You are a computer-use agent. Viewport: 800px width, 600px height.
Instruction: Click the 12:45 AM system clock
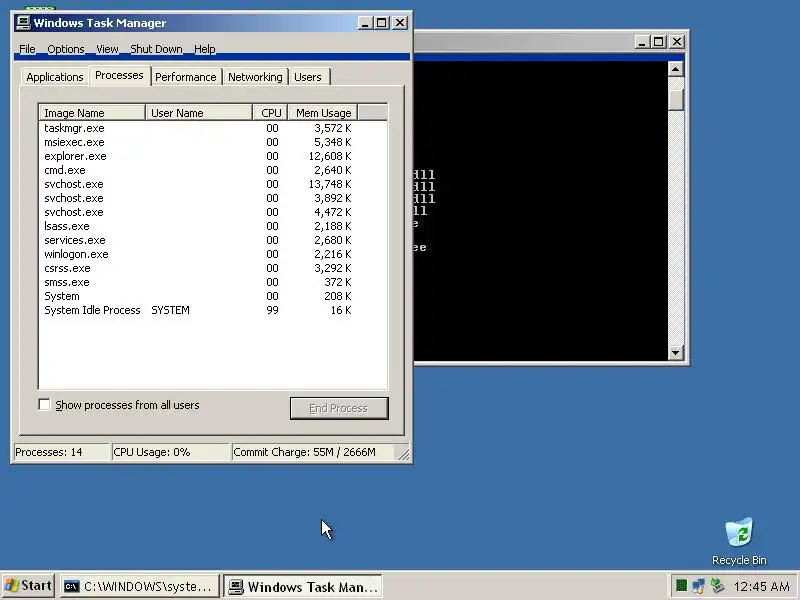coord(761,586)
